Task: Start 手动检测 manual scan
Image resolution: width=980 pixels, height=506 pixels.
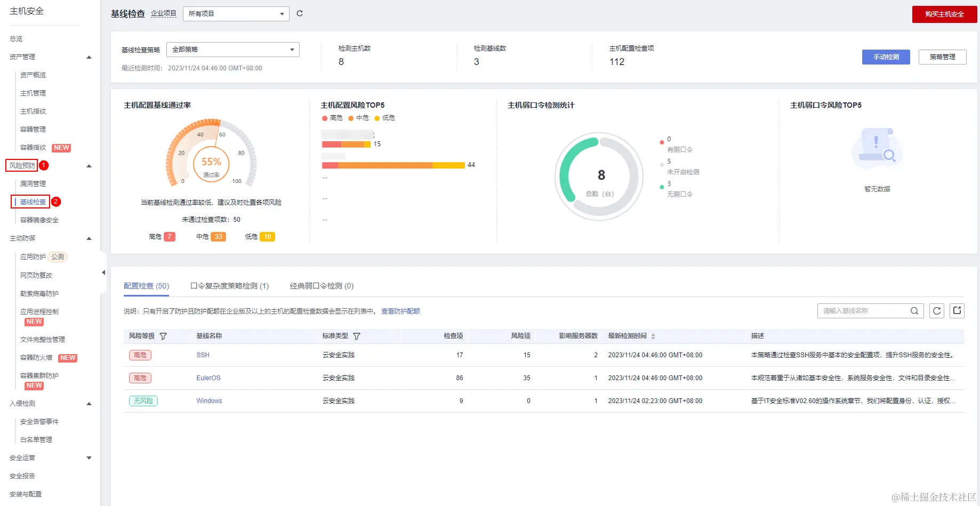Action: tap(886, 57)
